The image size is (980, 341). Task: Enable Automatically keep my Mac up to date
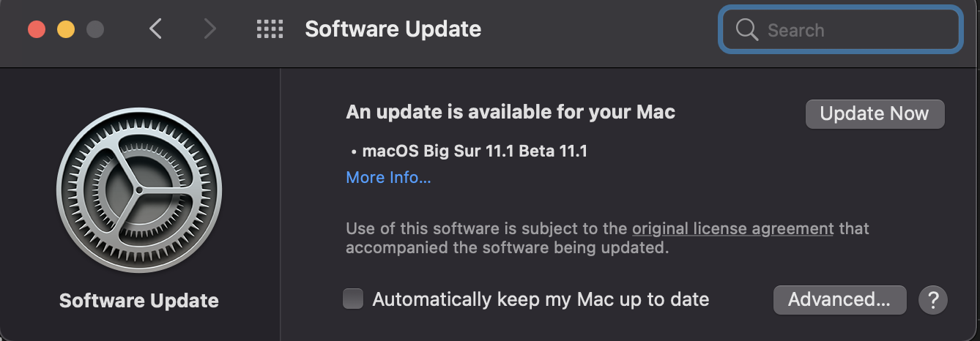(353, 299)
